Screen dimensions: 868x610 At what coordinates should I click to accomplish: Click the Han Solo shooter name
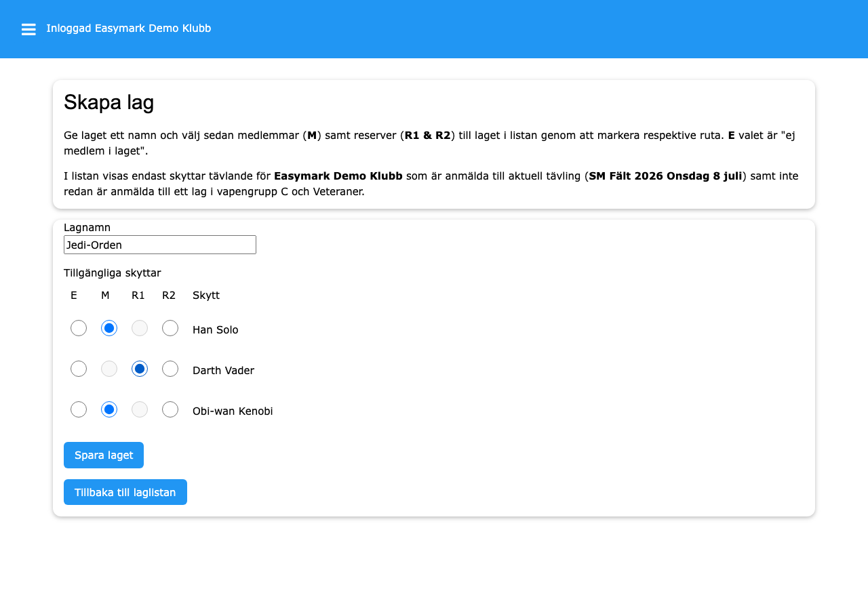click(216, 330)
